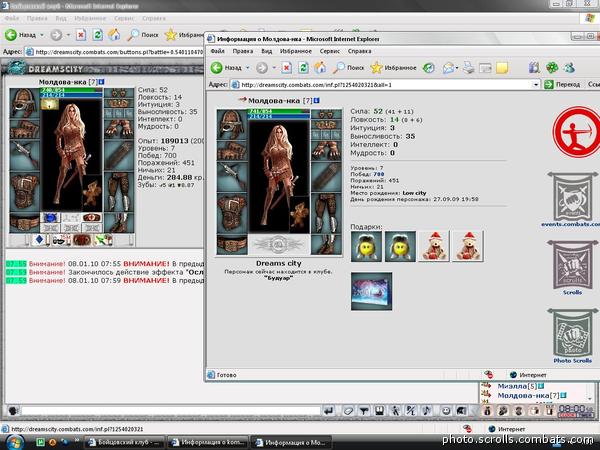This screenshot has width=600, height=450.
Task: Click the Windows Start orb
Action: pos(15,442)
